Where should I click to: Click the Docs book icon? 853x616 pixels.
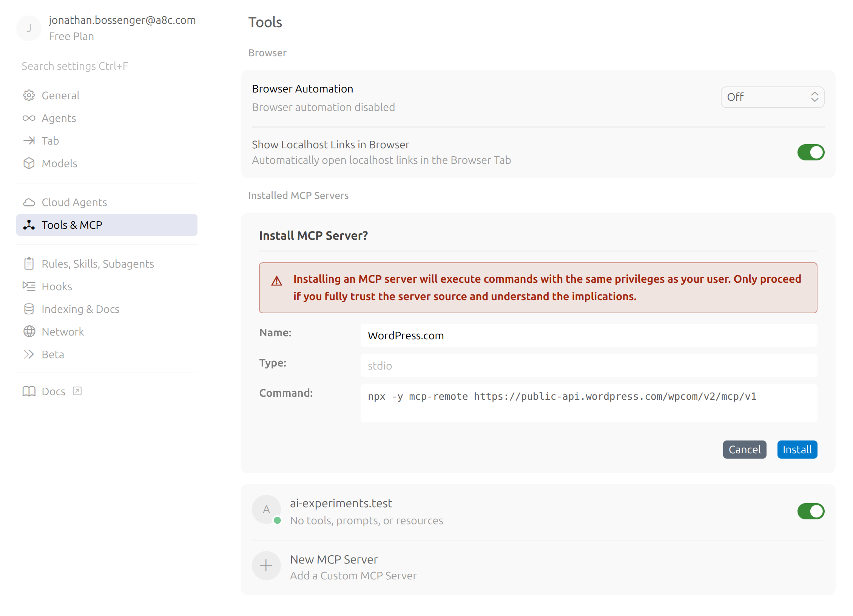coord(29,391)
